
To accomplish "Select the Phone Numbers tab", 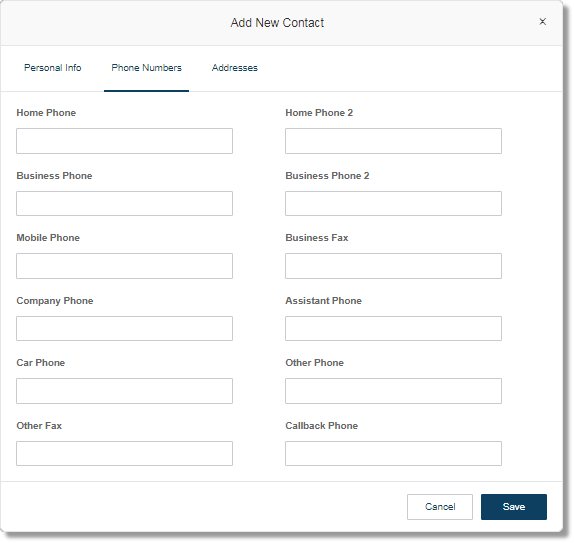I will click(146, 68).
